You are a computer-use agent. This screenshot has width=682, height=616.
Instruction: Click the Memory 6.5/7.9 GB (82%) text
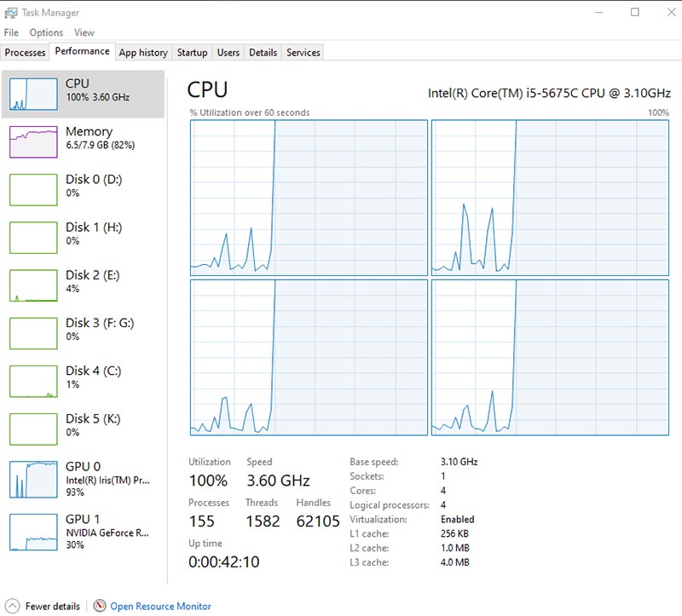pos(100,145)
